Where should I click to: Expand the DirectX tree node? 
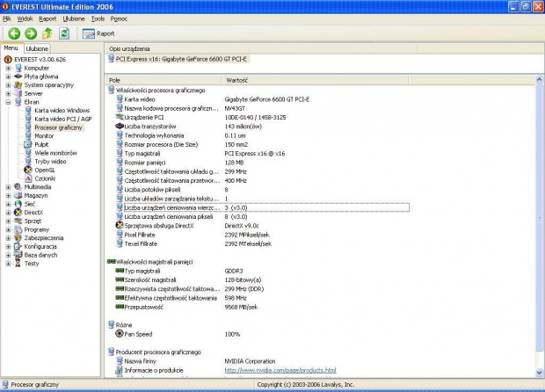pyautogui.click(x=8, y=213)
